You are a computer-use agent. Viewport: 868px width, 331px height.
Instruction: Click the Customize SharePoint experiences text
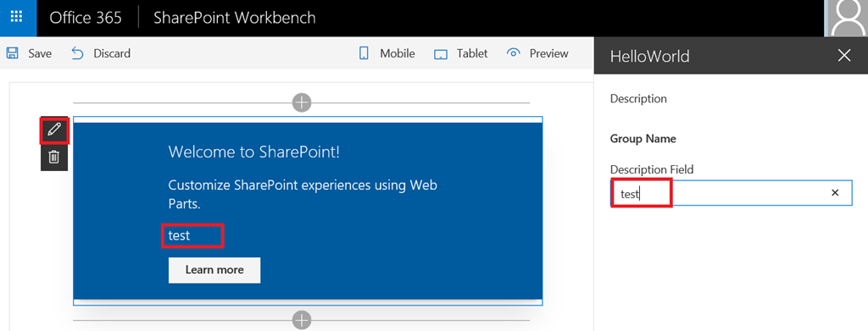303,195
